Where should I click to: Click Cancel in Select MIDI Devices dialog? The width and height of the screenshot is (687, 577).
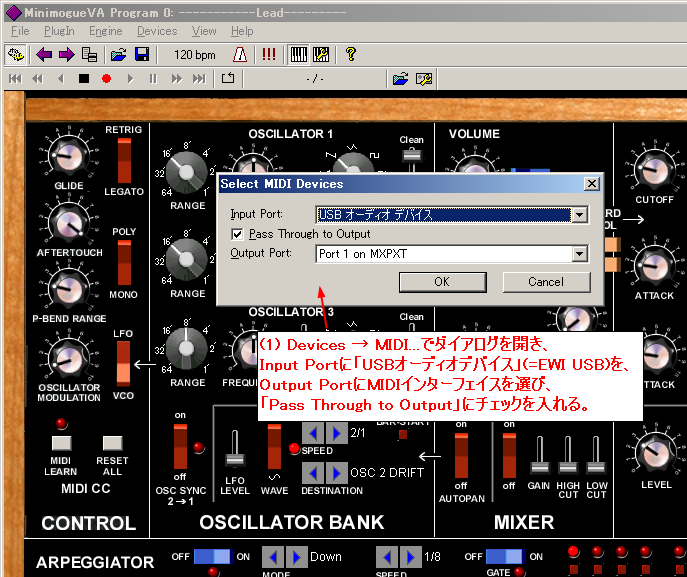coord(546,282)
